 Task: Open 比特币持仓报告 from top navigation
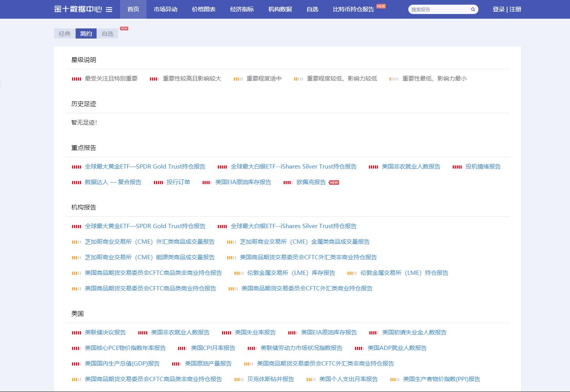(x=353, y=9)
